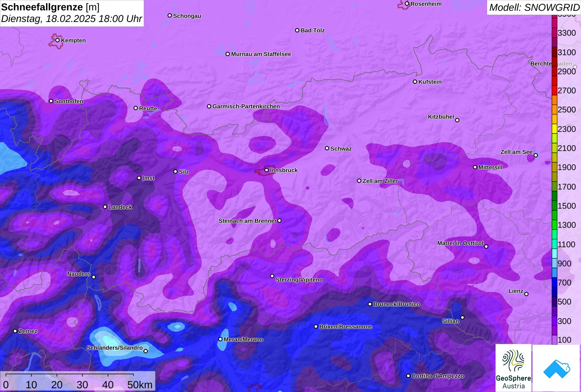Click the Zell am See label
Viewport: 581px width, 392px height.
click(x=516, y=152)
